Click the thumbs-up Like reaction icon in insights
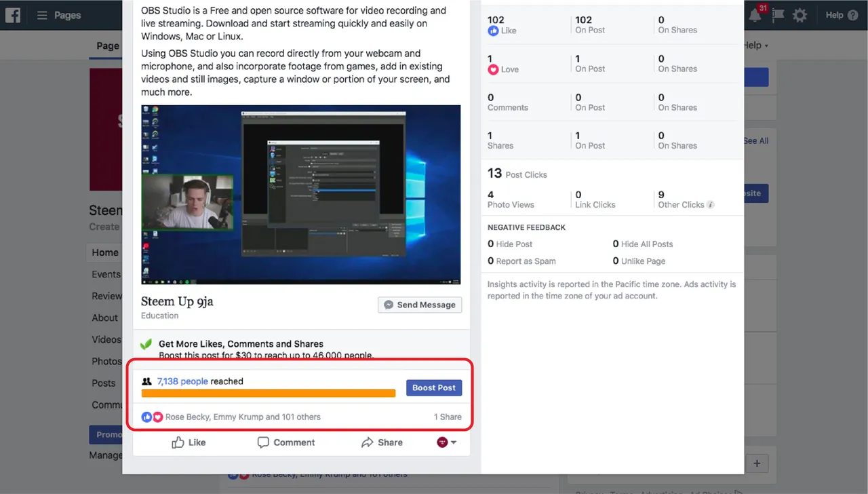This screenshot has height=494, width=868. pos(493,31)
